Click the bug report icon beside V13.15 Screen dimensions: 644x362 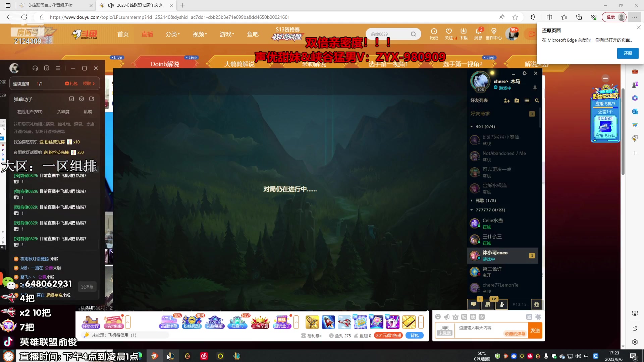537,304
